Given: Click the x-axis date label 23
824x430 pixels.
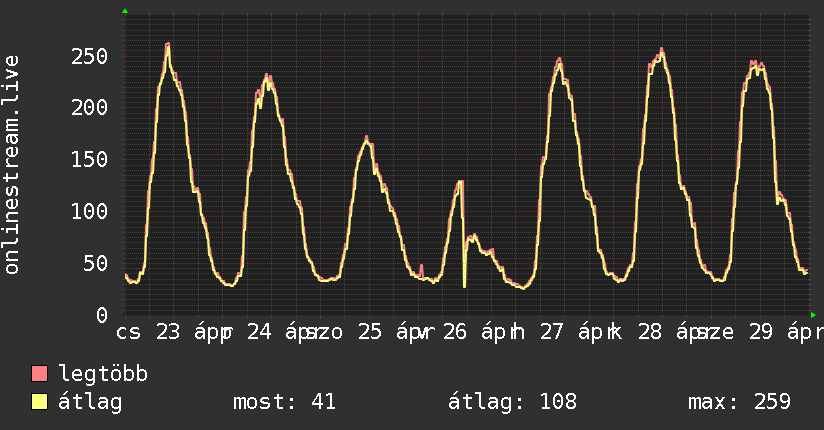Looking at the screenshot, I should (168, 332).
